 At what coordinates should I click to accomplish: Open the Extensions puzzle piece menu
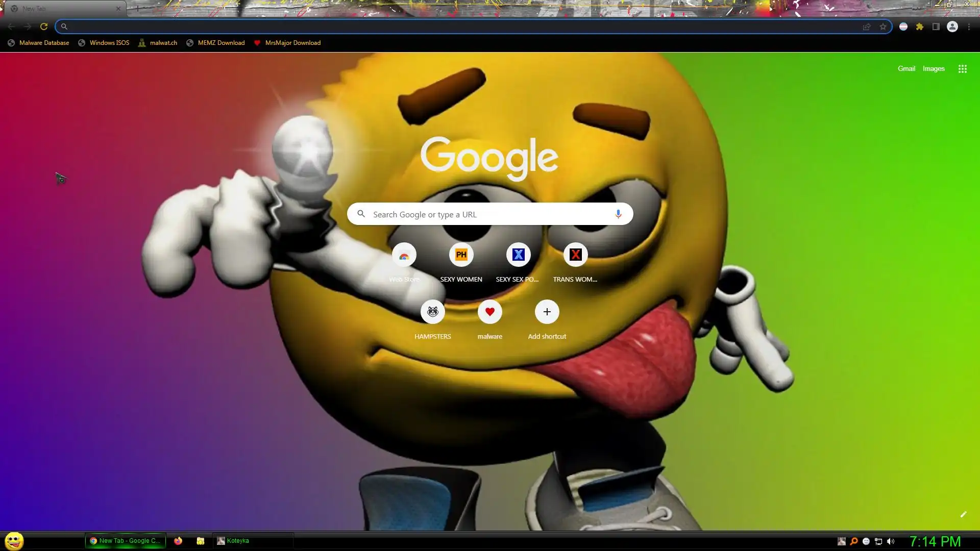[920, 27]
